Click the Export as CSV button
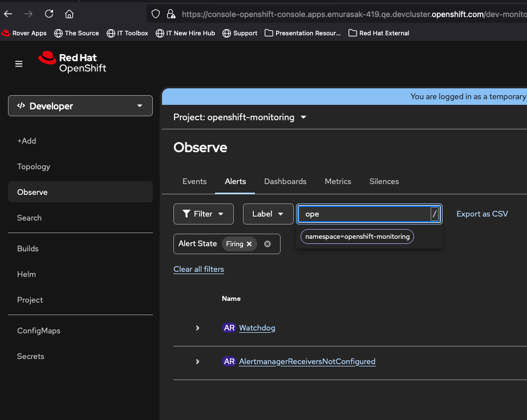 [x=482, y=214]
